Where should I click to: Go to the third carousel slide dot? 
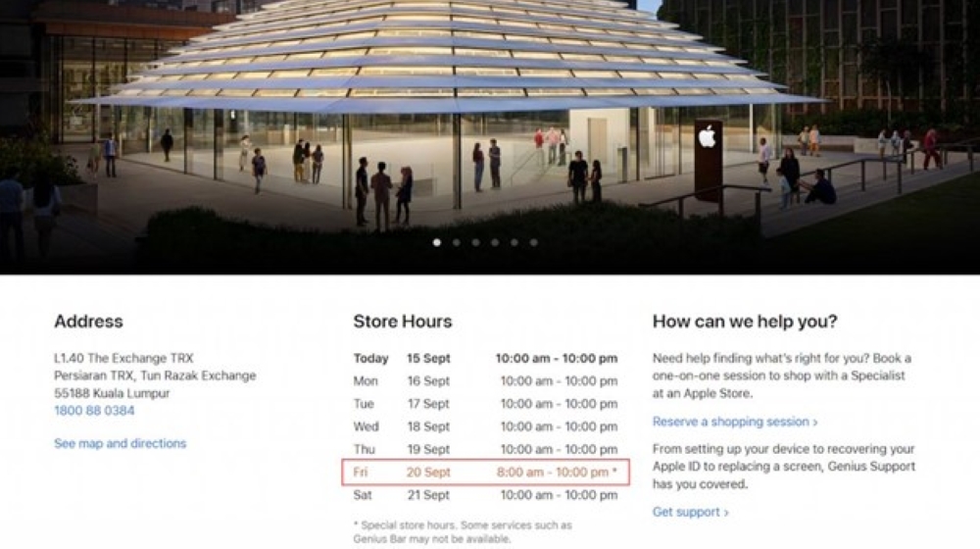point(475,242)
